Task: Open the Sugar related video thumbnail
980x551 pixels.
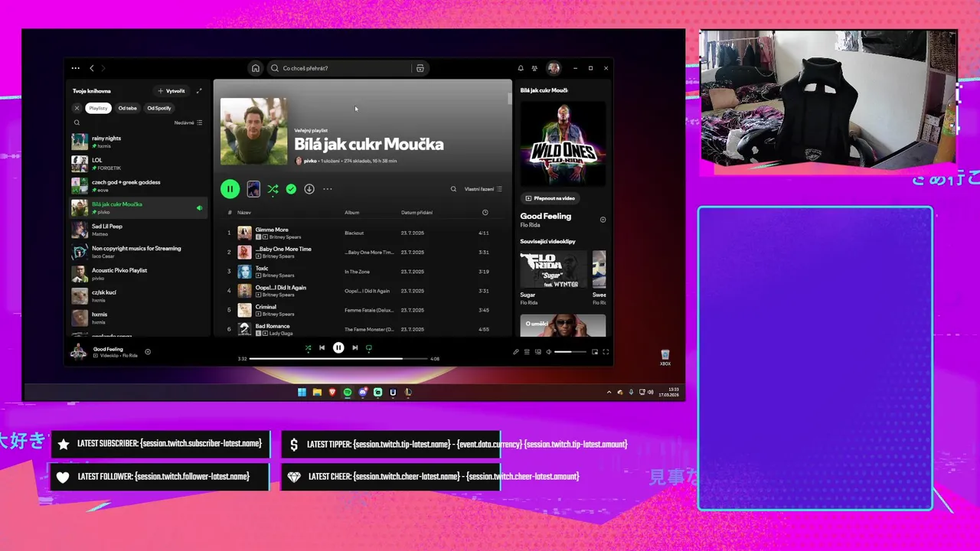Action: tap(554, 269)
